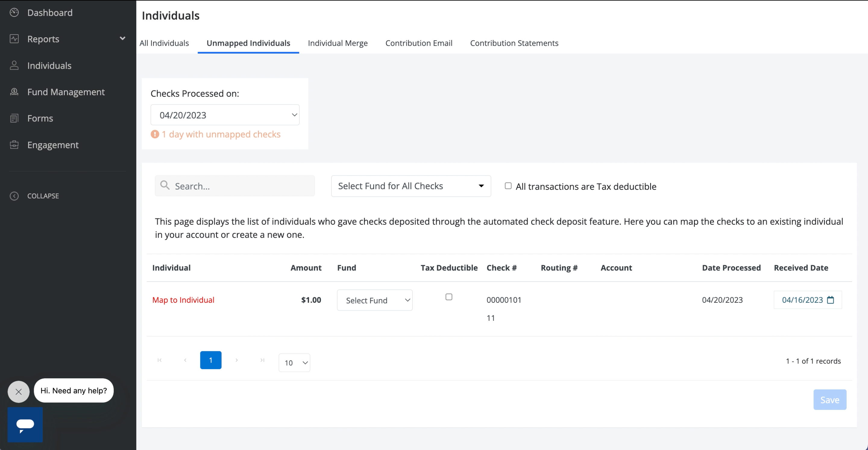
Task: Expand the Reports submenu chevron
Action: 123,38
